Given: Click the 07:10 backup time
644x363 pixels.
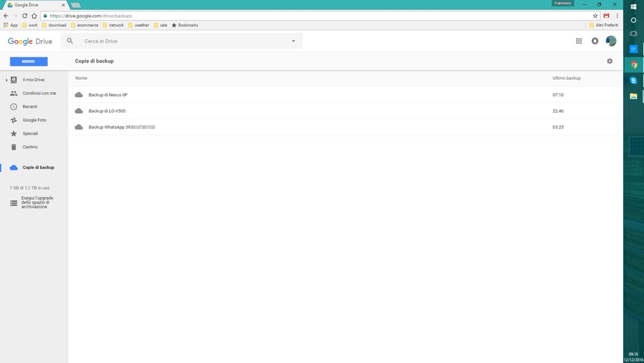Looking at the screenshot, I should click(558, 95).
